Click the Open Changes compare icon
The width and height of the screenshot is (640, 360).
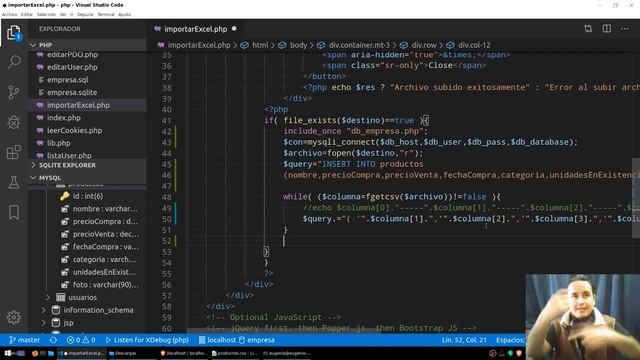(588, 29)
